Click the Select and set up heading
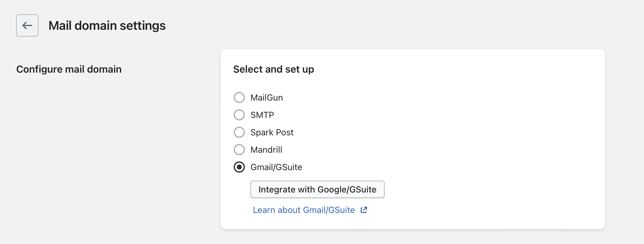The width and height of the screenshot is (644, 244). (273, 69)
